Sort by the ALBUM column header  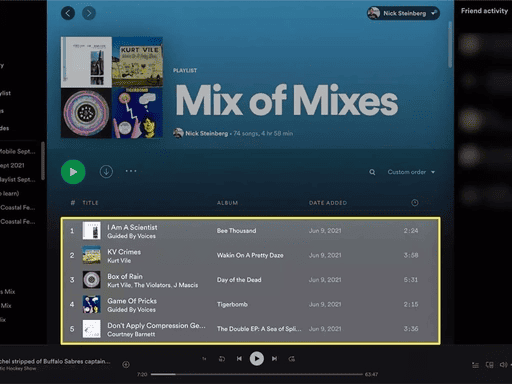click(x=227, y=203)
